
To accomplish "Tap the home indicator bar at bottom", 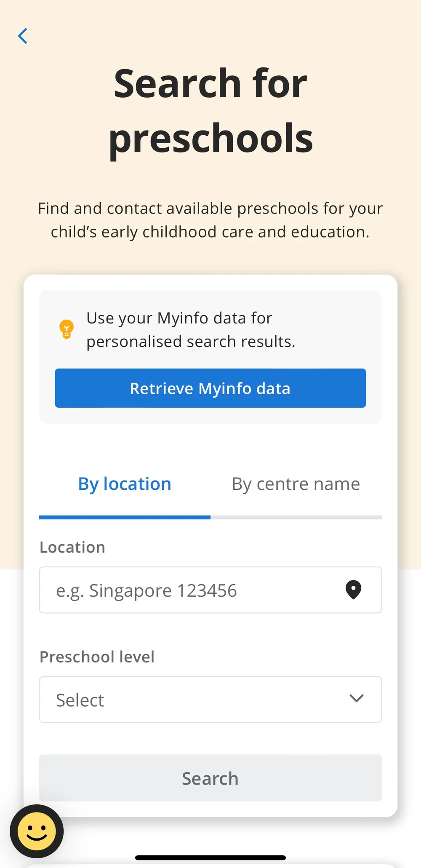I will [x=210, y=857].
